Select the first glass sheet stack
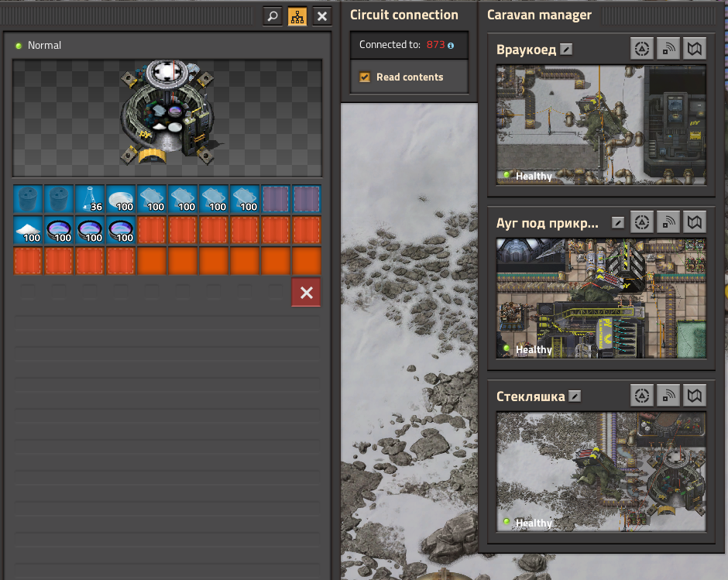 (152, 199)
